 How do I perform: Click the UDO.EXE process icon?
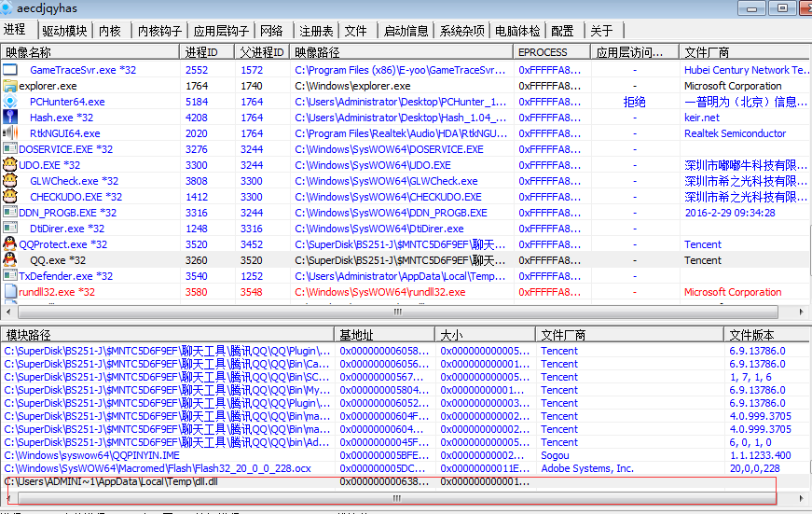click(10, 165)
